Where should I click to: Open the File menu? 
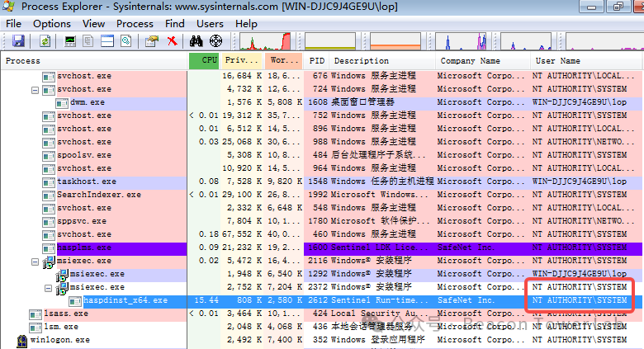pyautogui.click(x=13, y=24)
